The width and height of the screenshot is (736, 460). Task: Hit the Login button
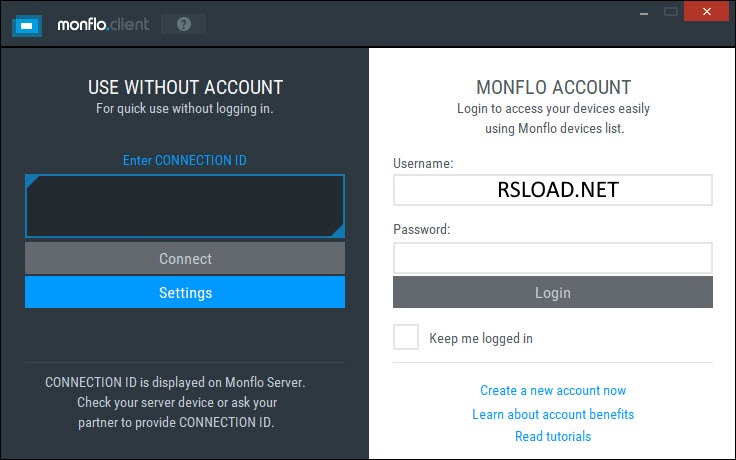(552, 293)
